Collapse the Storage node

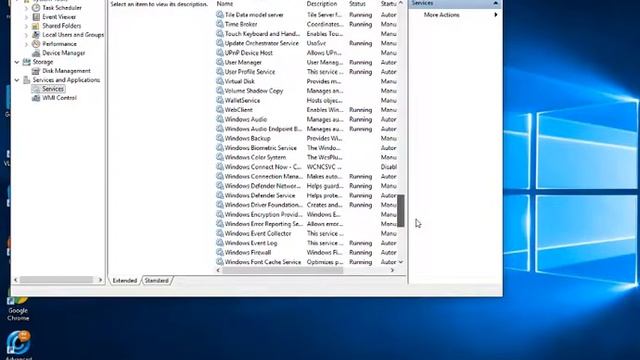[x=17, y=62]
